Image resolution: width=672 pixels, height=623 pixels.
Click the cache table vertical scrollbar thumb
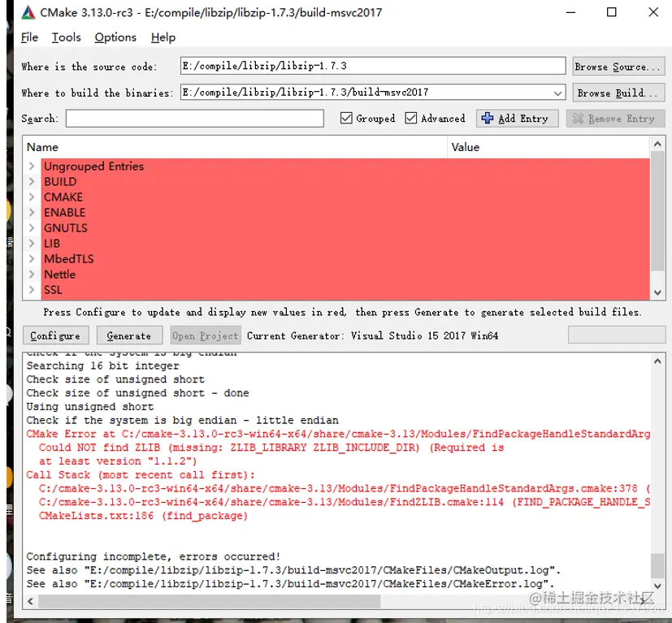657,212
